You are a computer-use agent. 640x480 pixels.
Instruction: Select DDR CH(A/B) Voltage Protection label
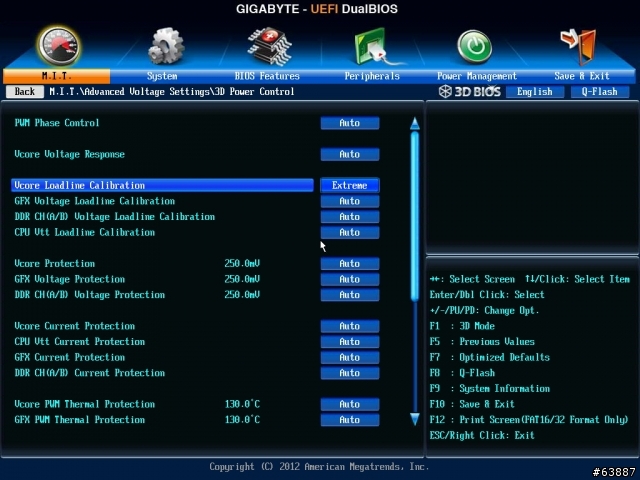click(89, 295)
